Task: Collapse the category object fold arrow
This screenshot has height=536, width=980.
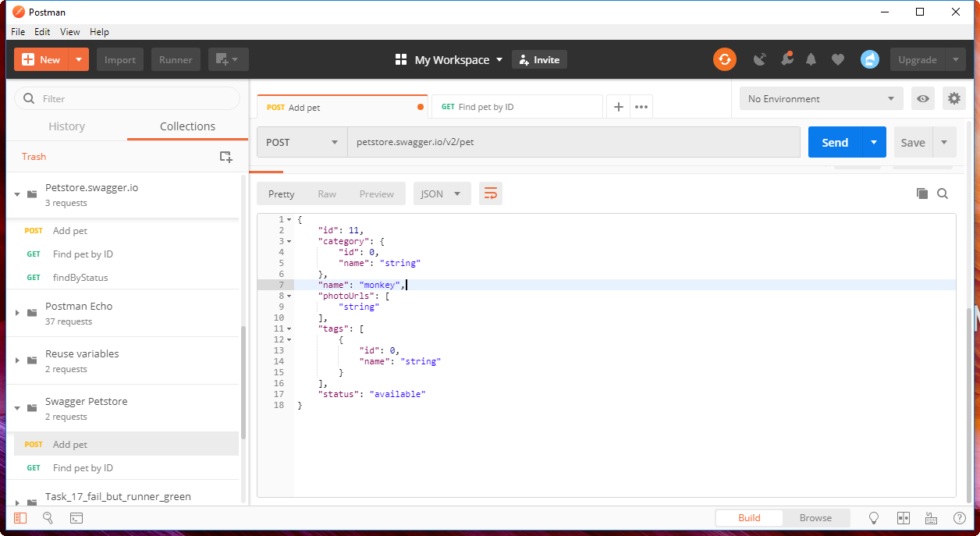Action: pos(289,241)
